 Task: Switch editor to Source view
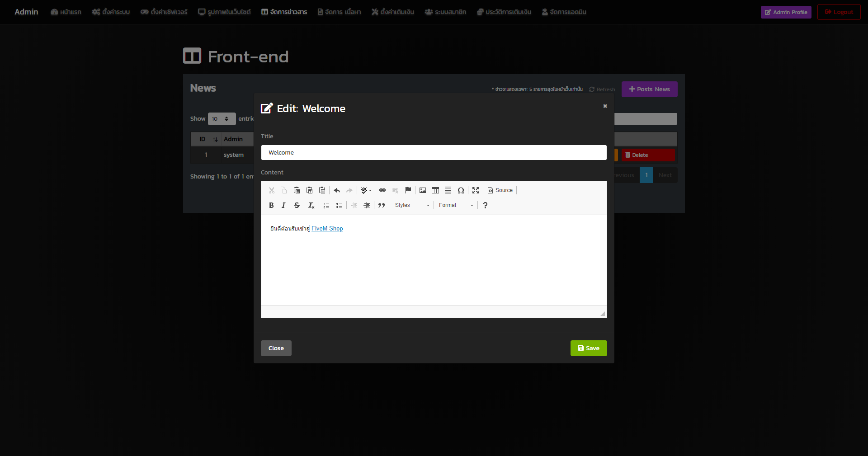point(500,190)
